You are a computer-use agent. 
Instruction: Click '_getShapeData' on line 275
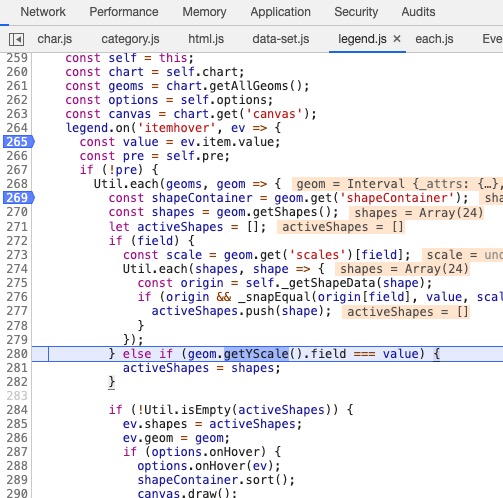328,283
